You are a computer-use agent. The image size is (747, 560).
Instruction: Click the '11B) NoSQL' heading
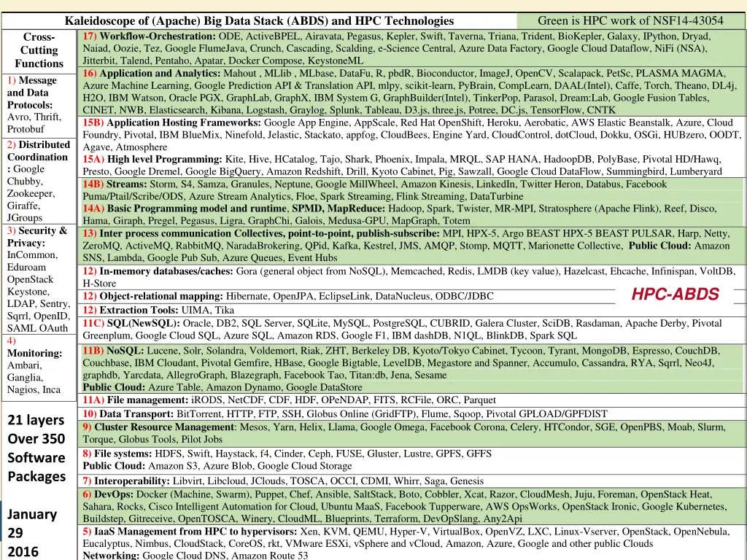coord(113,351)
